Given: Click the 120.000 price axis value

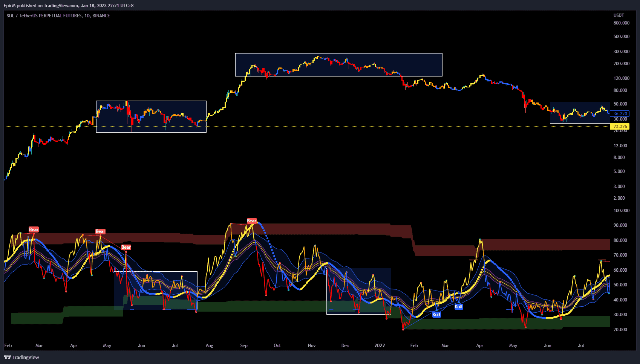Looking at the screenshot, I should 622,78.
